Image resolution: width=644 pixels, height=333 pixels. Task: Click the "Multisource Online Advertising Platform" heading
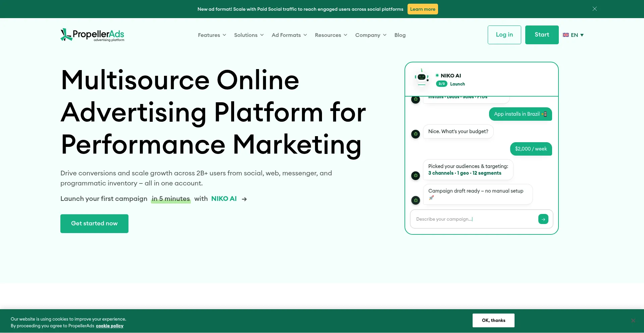coord(213,112)
